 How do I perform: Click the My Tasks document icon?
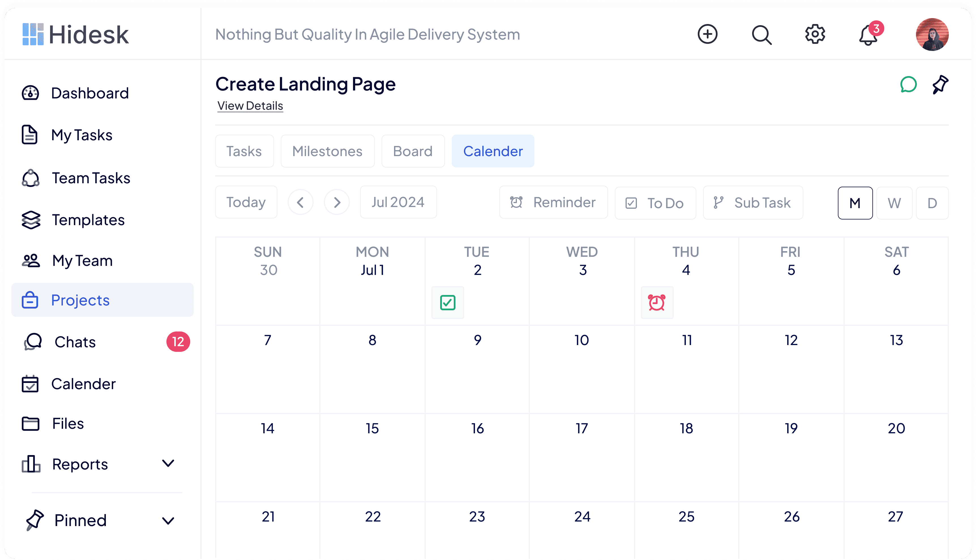(30, 135)
